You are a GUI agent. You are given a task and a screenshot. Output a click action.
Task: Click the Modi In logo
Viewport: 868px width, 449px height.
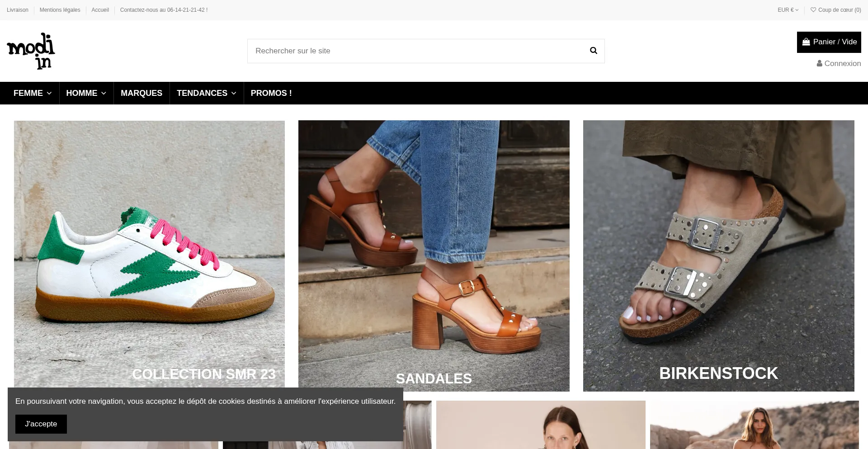[x=31, y=51]
